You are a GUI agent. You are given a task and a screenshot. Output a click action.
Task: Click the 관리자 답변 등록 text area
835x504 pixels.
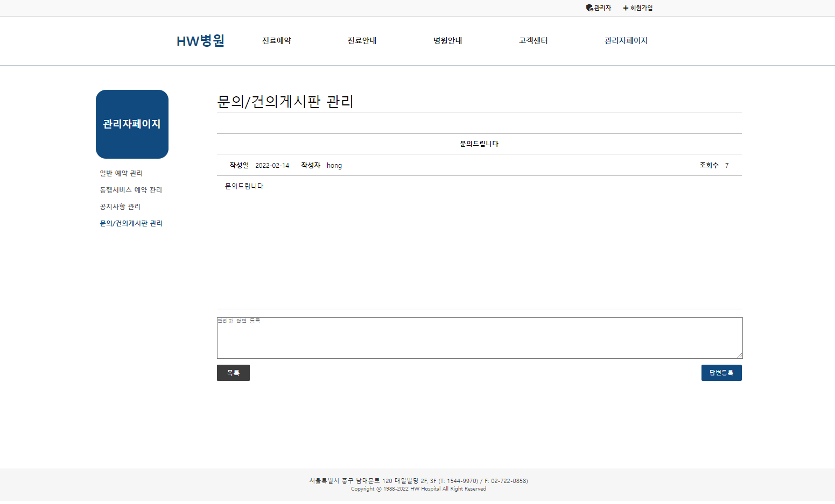click(x=479, y=338)
